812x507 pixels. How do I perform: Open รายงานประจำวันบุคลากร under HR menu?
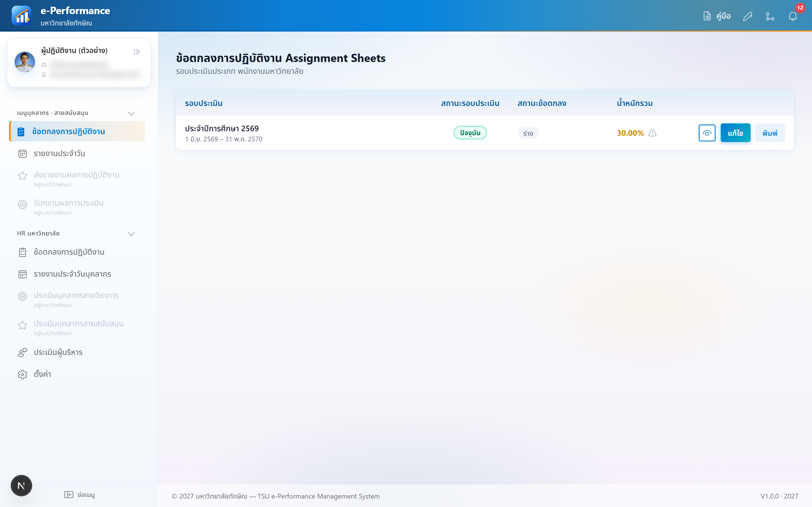(x=77, y=274)
